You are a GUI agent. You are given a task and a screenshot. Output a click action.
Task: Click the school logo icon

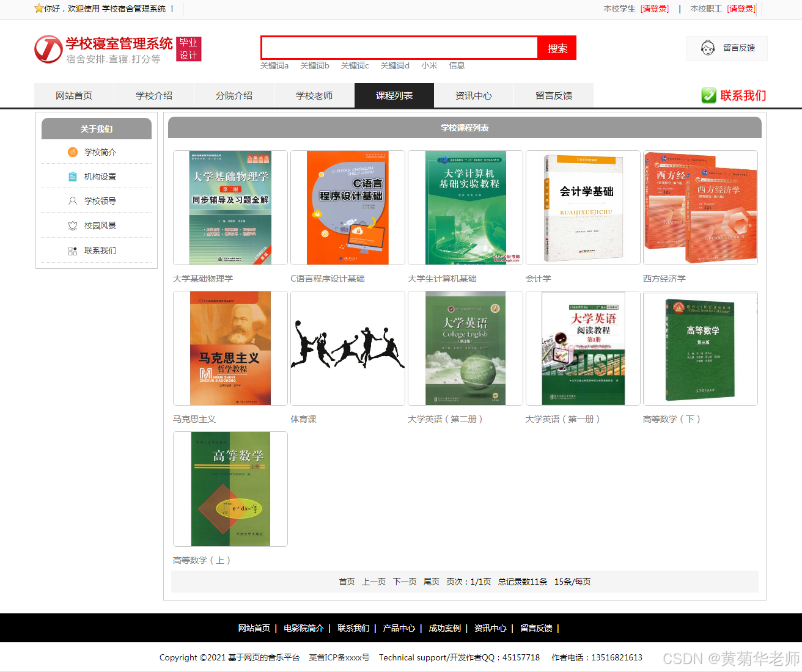coord(48,49)
